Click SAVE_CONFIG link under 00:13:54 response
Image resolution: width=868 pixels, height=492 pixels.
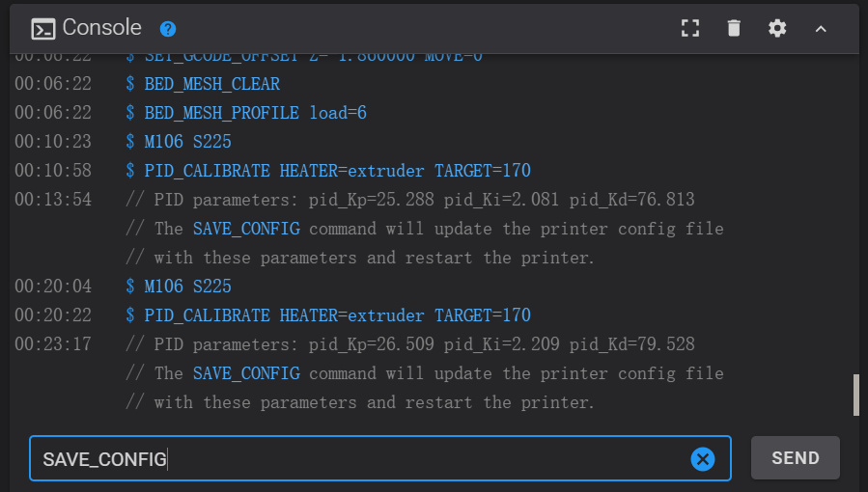pyautogui.click(x=246, y=229)
